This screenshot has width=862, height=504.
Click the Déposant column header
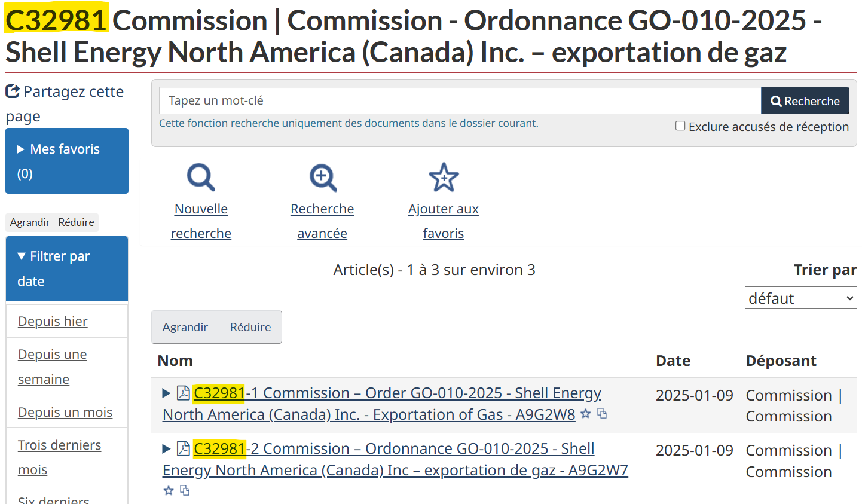[781, 361]
